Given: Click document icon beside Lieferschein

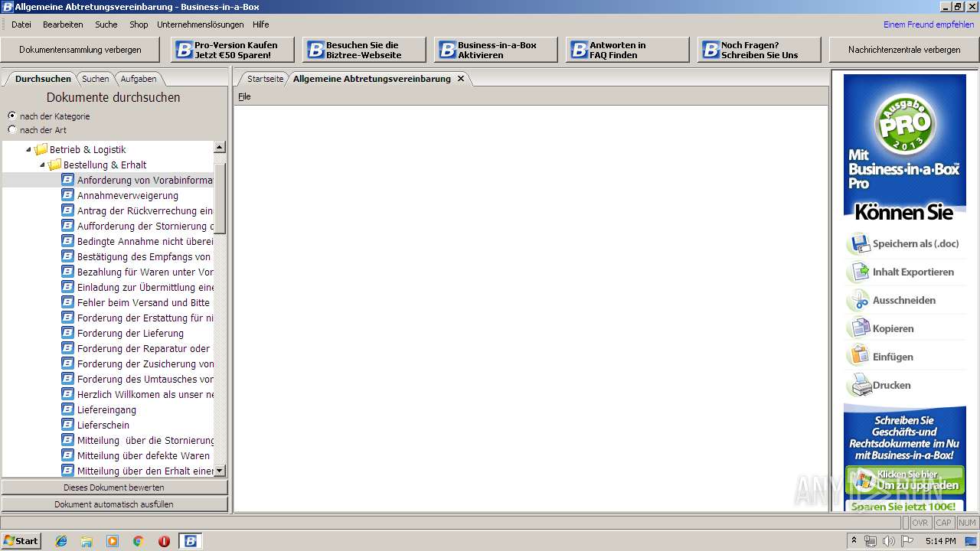Looking at the screenshot, I should tap(67, 425).
